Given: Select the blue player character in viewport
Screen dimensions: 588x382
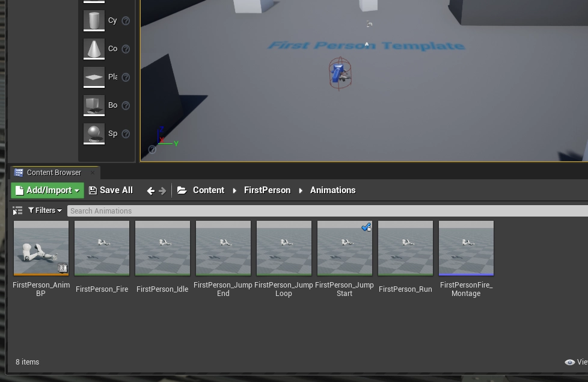Looking at the screenshot, I should tap(340, 73).
